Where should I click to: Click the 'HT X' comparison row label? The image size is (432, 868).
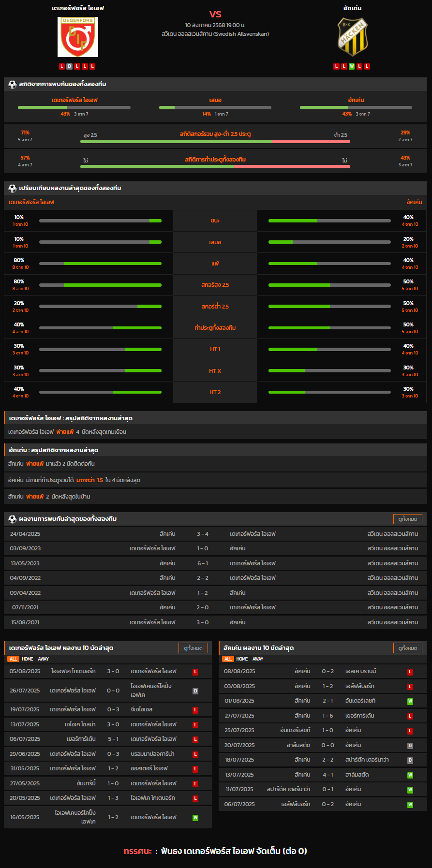tap(215, 371)
